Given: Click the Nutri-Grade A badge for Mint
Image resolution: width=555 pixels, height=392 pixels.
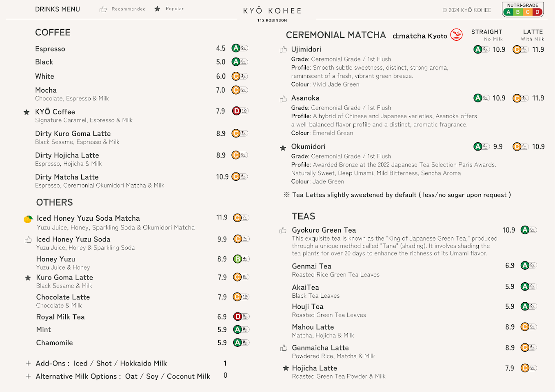Looking at the screenshot, I should pos(241,329).
